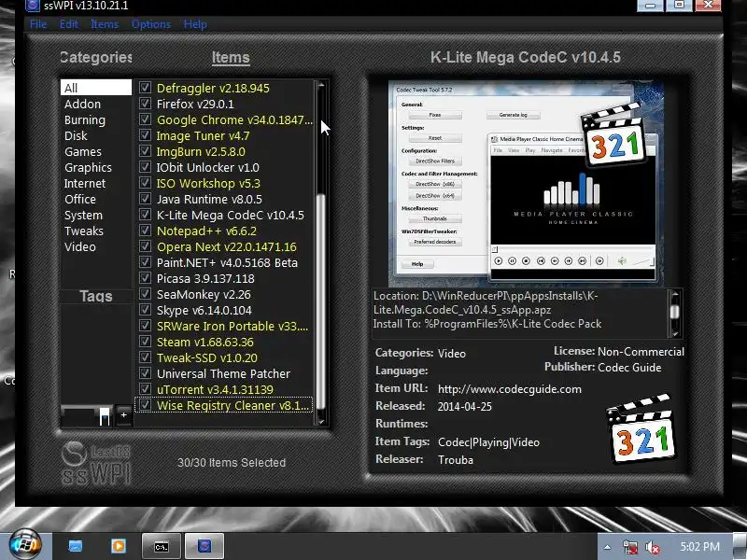
Task: Click the ssWPI title bar icon
Action: click(x=33, y=6)
